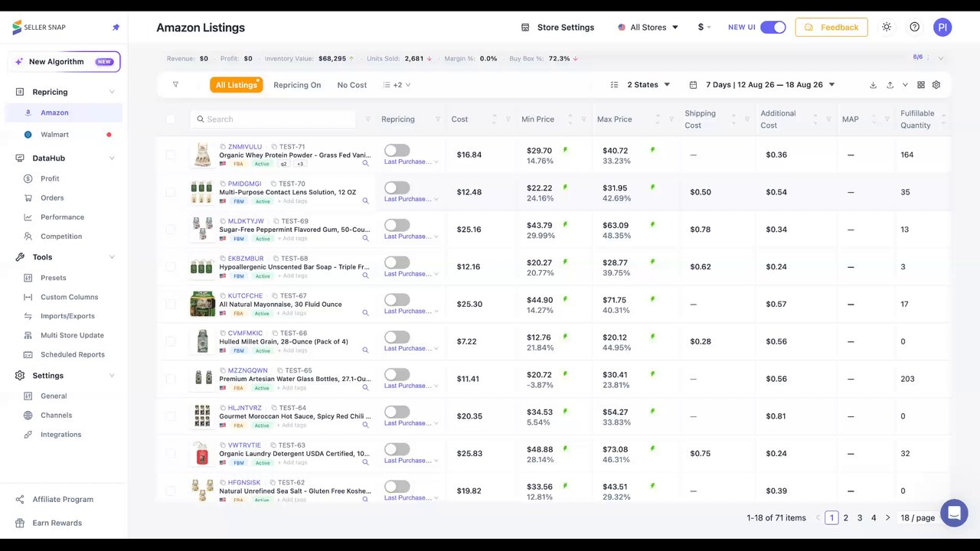Open the currency dollar dropdown
Screen dimensions: 980x551
pos(704,27)
